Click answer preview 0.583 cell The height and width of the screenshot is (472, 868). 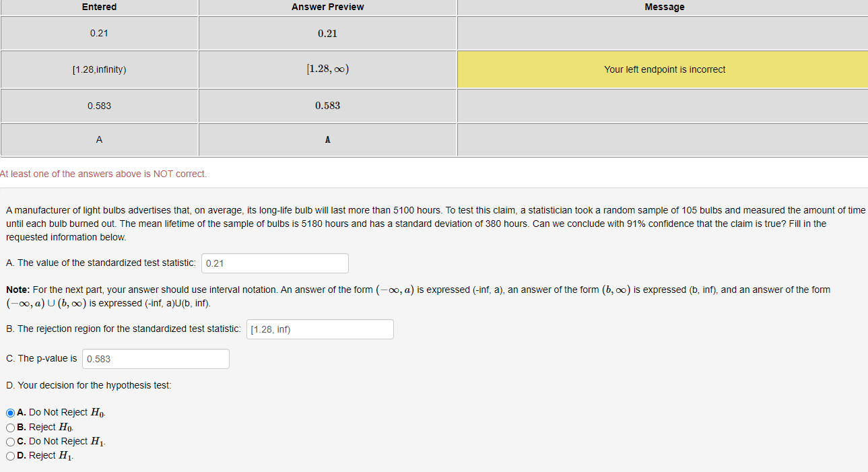coord(328,106)
